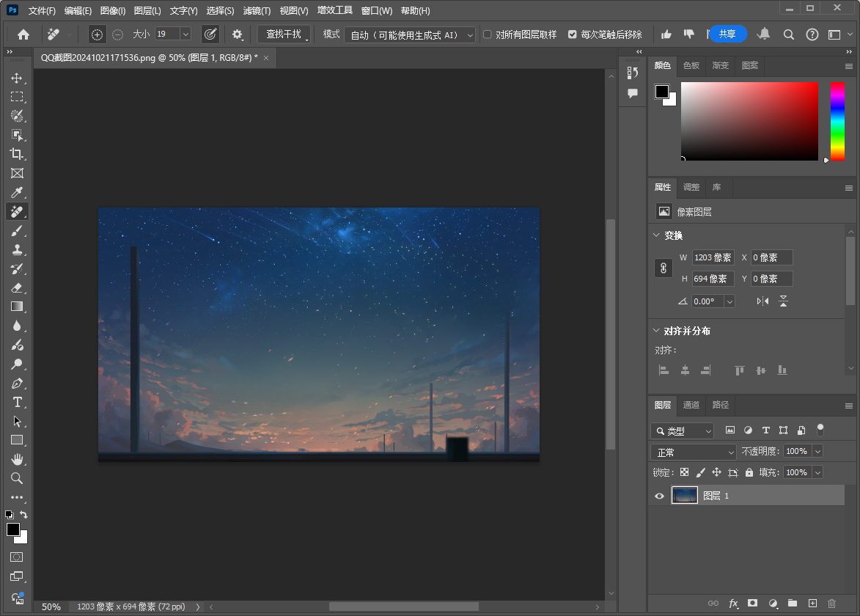This screenshot has width=860, height=616.
Task: Toggle lock transparent pixels
Action: [685, 472]
